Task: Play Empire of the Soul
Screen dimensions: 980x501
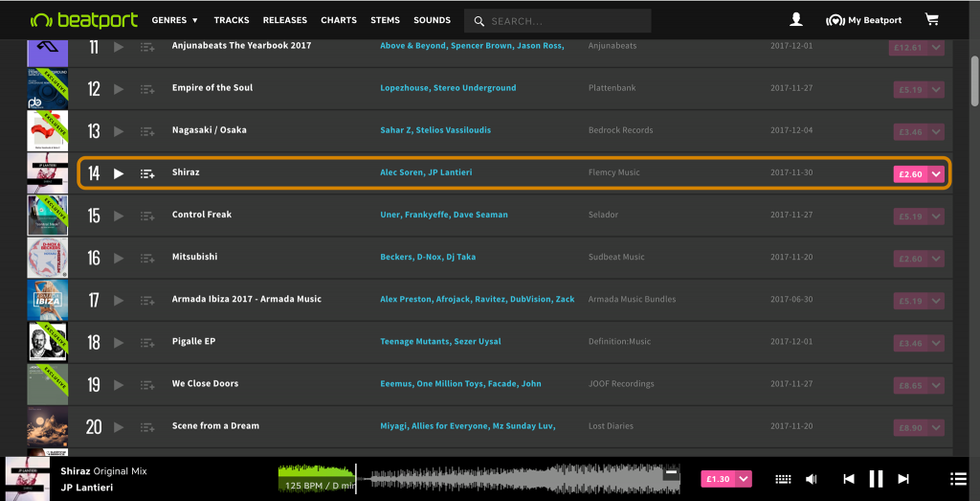Action: [119, 89]
